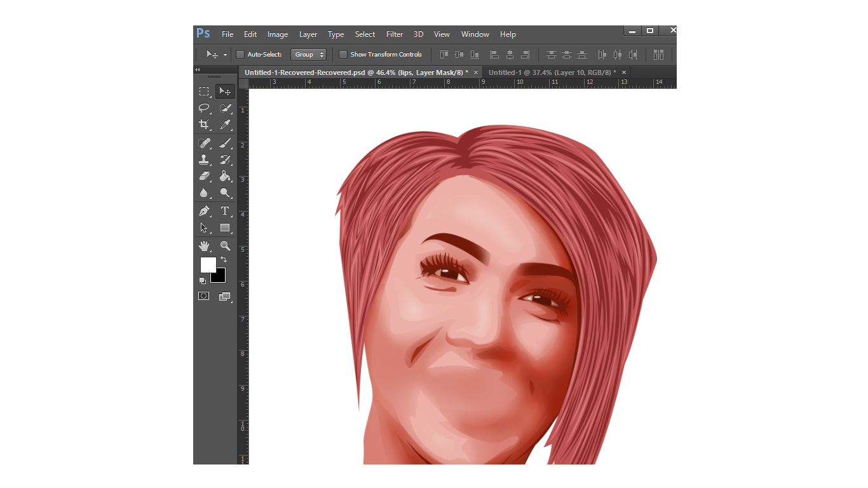Enable the Auto-Select checkbox
Screen dimensions: 868x488
(240, 55)
